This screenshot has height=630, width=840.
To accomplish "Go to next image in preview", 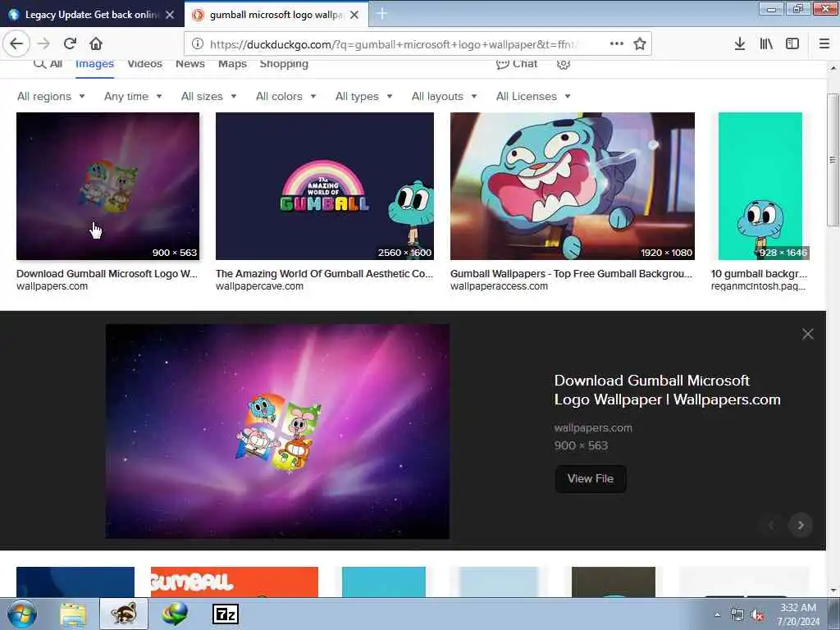I will (x=801, y=525).
